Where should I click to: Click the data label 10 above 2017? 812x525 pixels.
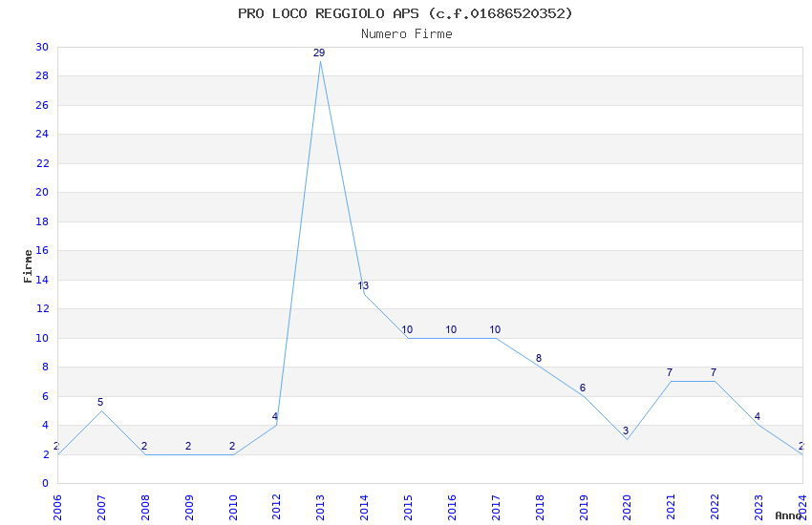click(x=495, y=329)
